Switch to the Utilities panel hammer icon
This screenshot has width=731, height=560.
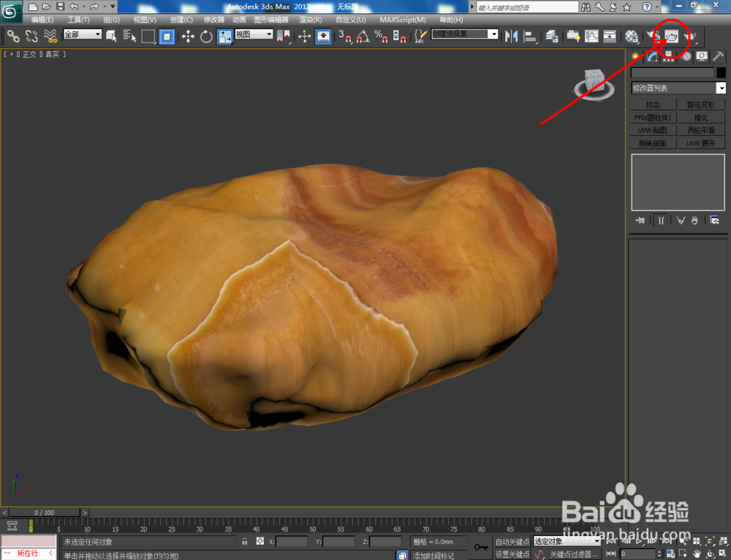tap(719, 56)
